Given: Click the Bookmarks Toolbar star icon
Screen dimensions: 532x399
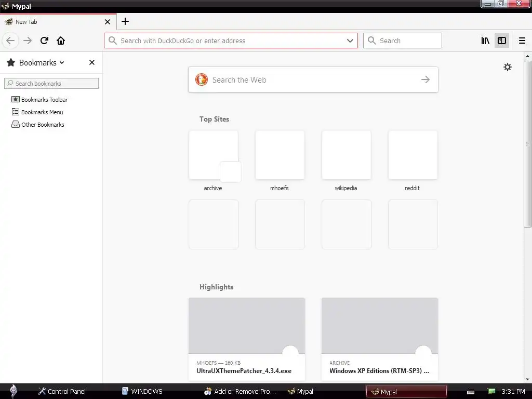Looking at the screenshot, I should pos(15,99).
